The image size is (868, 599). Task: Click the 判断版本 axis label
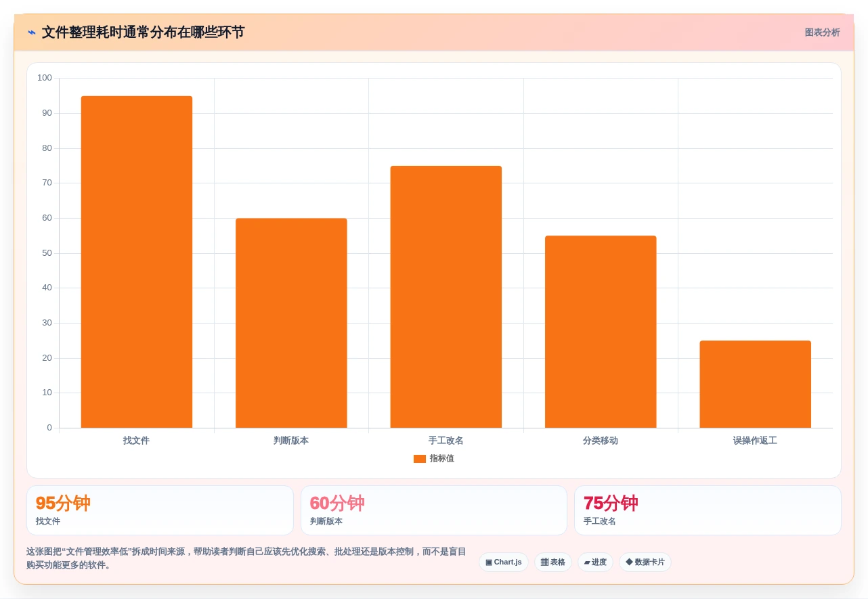(291, 441)
